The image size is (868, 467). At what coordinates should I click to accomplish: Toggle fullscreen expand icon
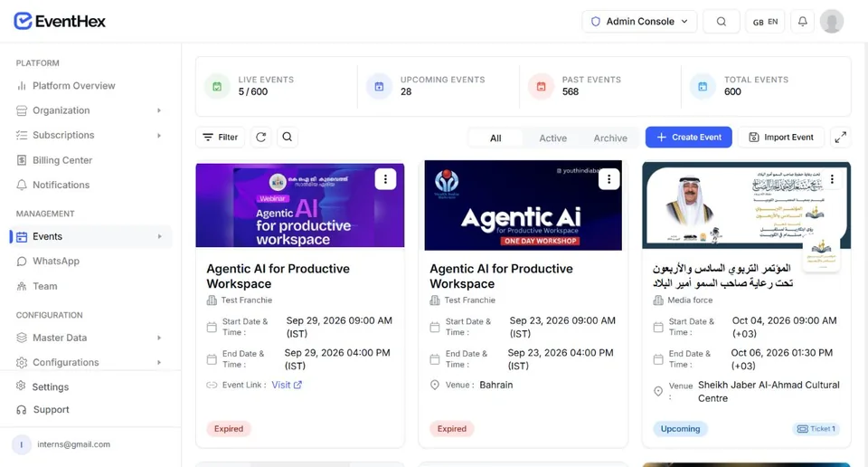coord(840,137)
